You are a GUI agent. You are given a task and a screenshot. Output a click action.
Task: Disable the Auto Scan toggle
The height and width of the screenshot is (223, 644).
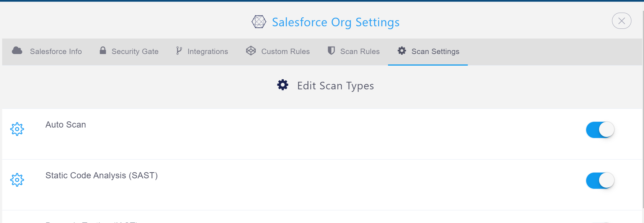click(x=600, y=130)
